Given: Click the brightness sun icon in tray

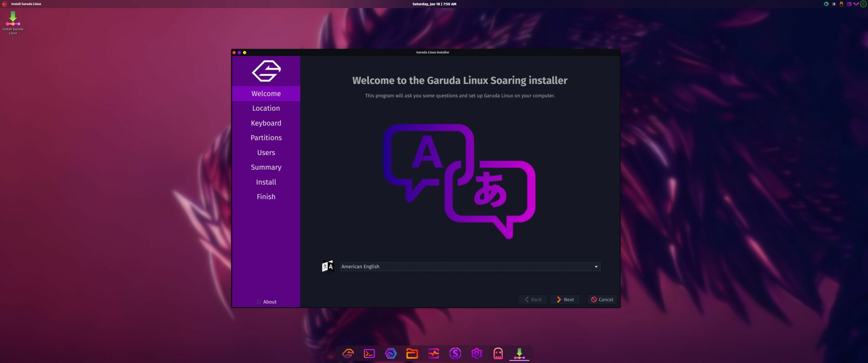Looking at the screenshot, I should pyautogui.click(x=834, y=4).
